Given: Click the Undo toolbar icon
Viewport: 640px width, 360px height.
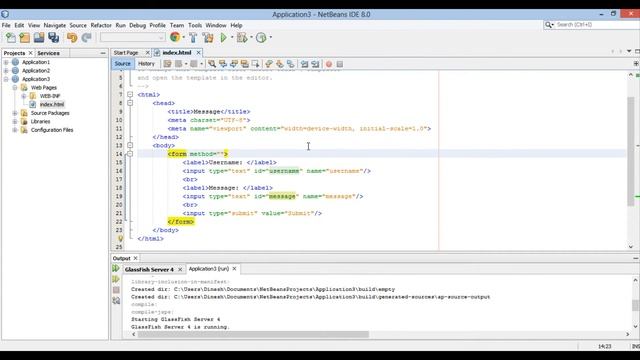Looking at the screenshot, I should (x=72, y=38).
